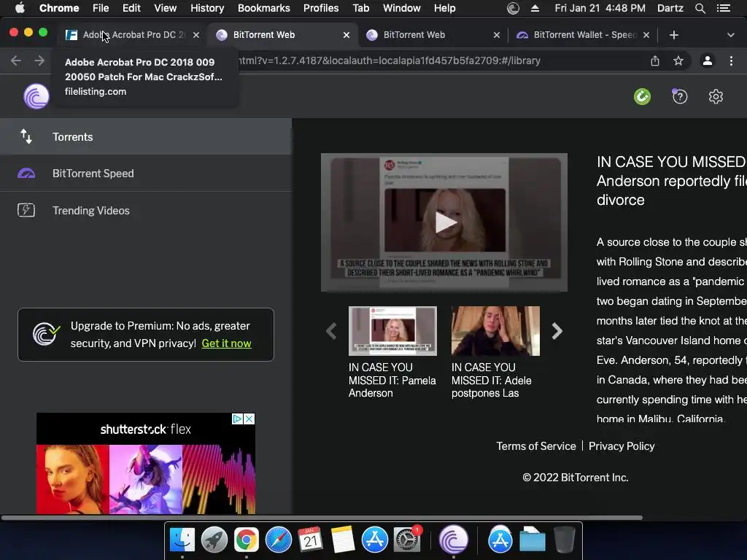
Task: Open the settings gear icon
Action: tap(716, 97)
